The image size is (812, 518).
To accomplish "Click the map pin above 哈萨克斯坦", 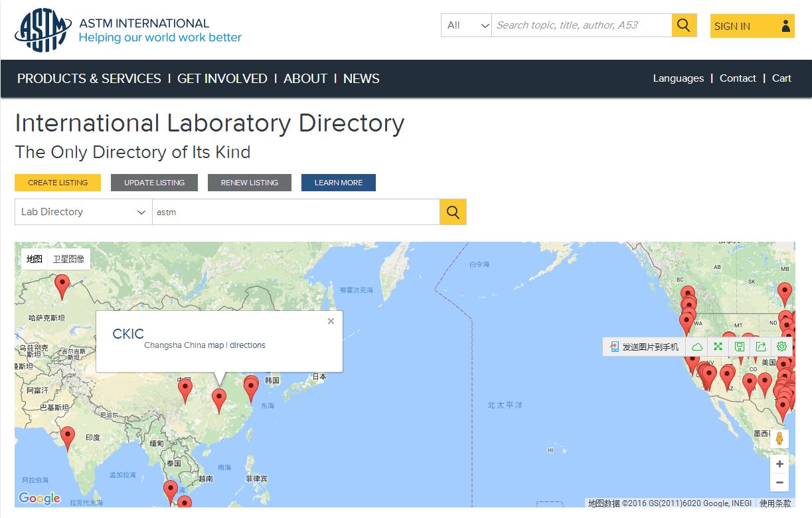I will click(62, 287).
